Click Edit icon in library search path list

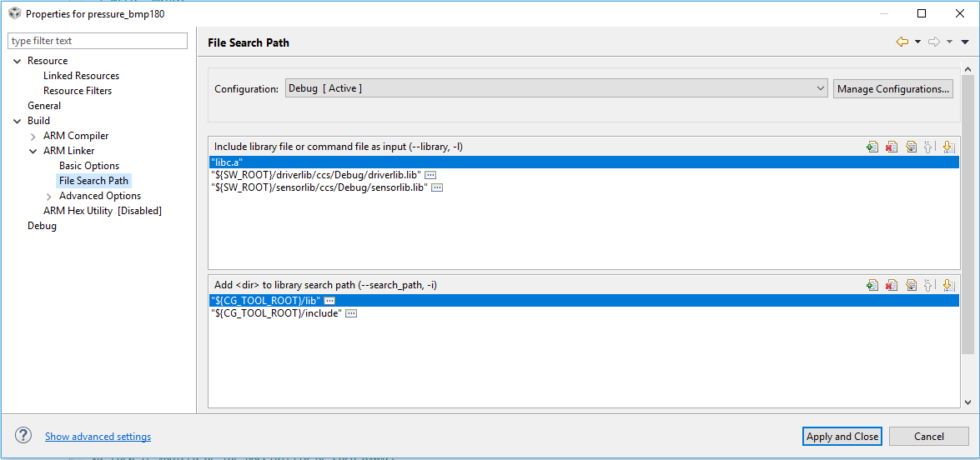pyautogui.click(x=911, y=285)
